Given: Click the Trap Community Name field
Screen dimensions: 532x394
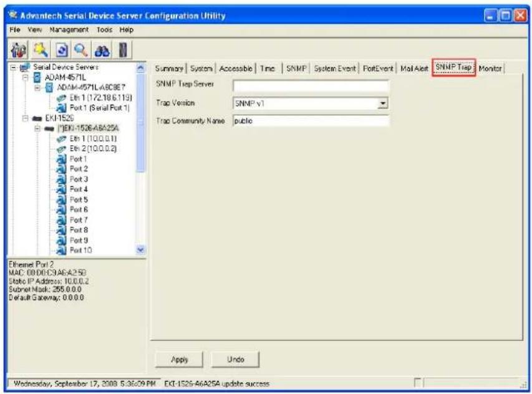Looking at the screenshot, I should pos(311,121).
